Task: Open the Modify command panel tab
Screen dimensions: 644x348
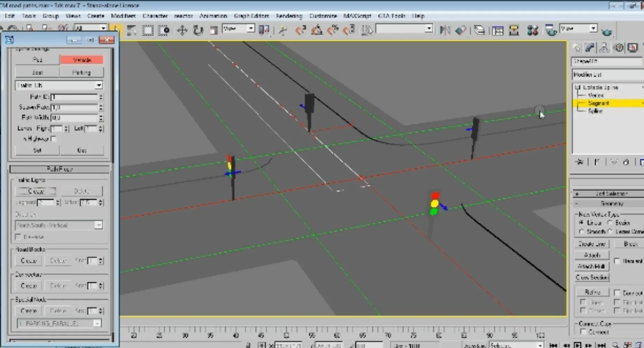Action: pos(590,48)
